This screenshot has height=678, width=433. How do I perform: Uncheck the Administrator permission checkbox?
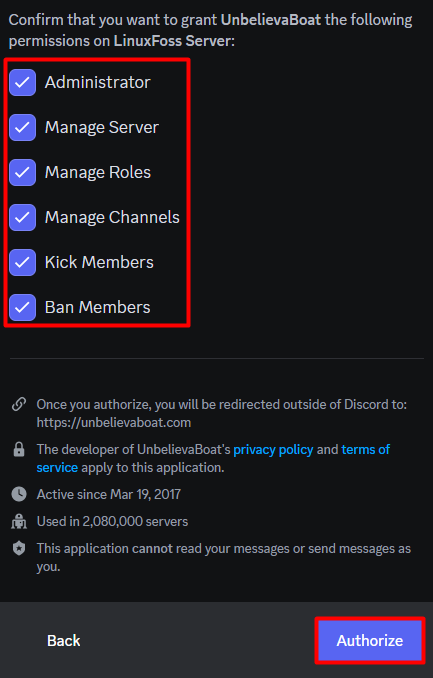point(22,82)
